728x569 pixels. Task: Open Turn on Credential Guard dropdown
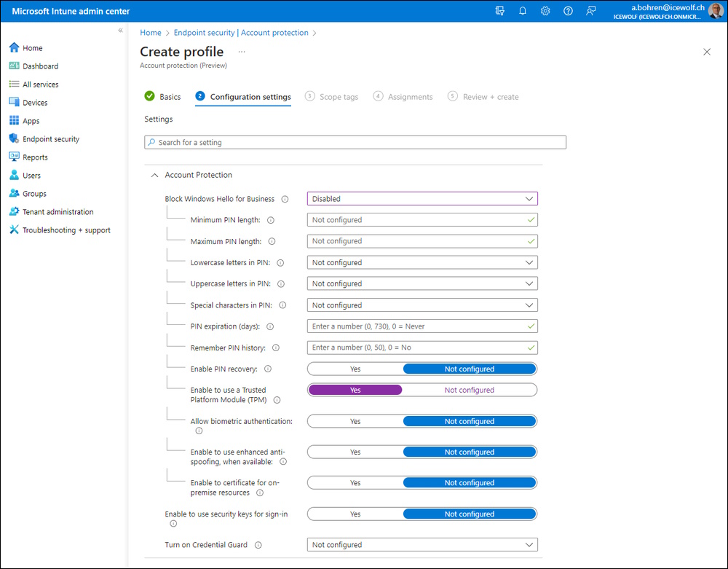coord(422,545)
